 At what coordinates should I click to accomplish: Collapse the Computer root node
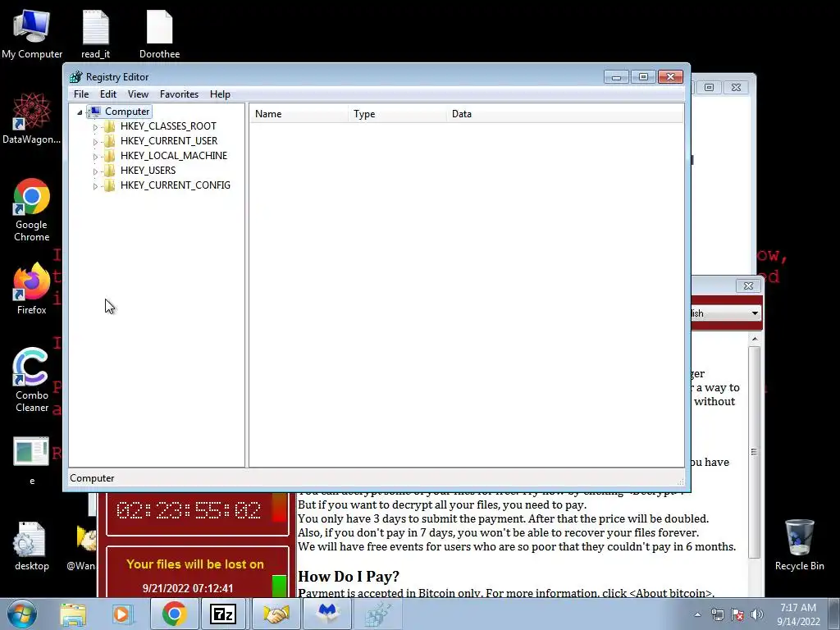(80, 112)
